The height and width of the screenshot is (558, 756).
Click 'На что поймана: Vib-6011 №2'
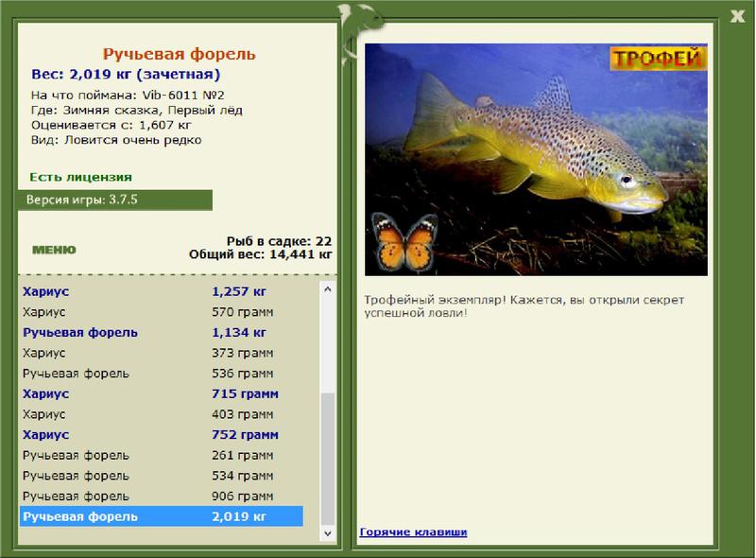[x=128, y=96]
